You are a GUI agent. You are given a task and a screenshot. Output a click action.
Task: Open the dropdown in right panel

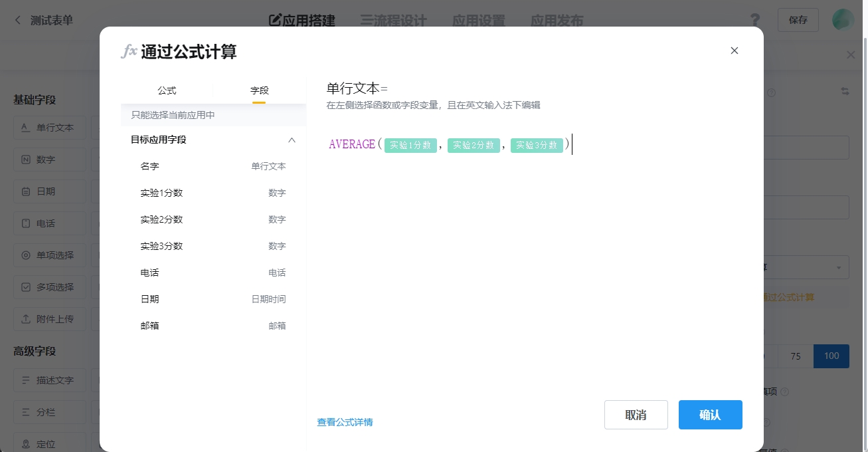click(x=838, y=267)
